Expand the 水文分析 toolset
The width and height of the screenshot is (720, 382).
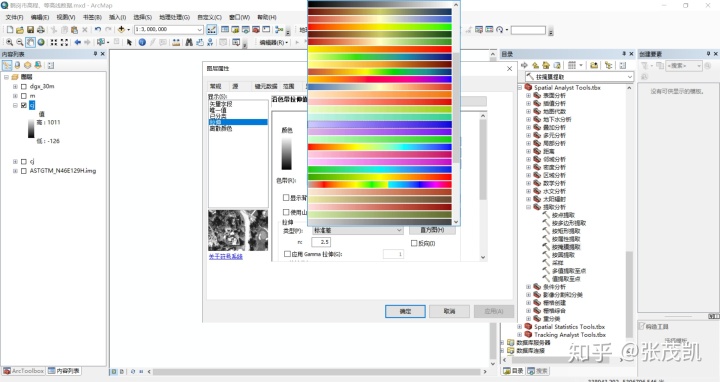coord(528,191)
